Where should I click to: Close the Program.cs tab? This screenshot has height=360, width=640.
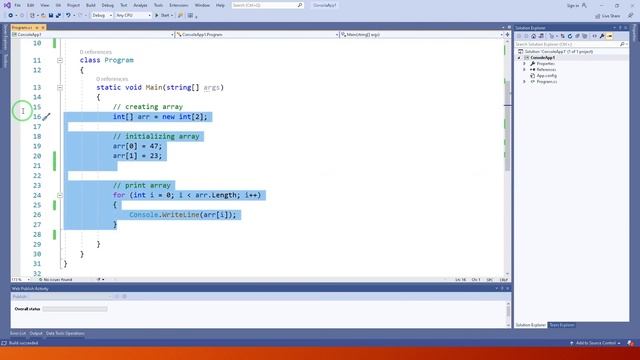(x=43, y=27)
